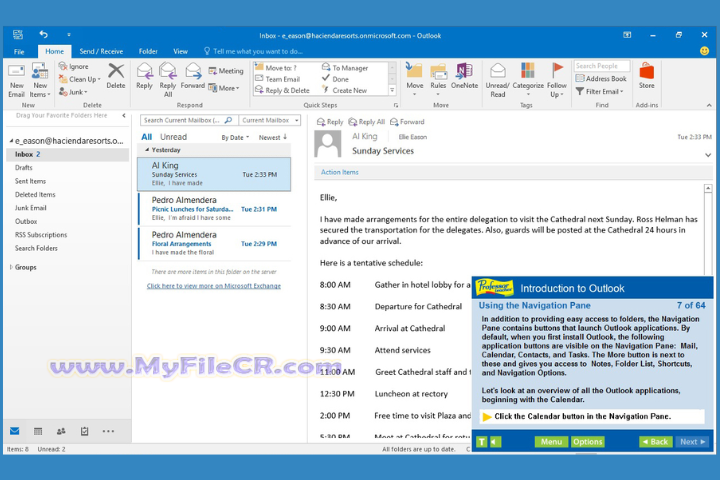Screen dimensions: 720x480
Task: Click the Undo arrow in title bar
Action: click(44, 34)
